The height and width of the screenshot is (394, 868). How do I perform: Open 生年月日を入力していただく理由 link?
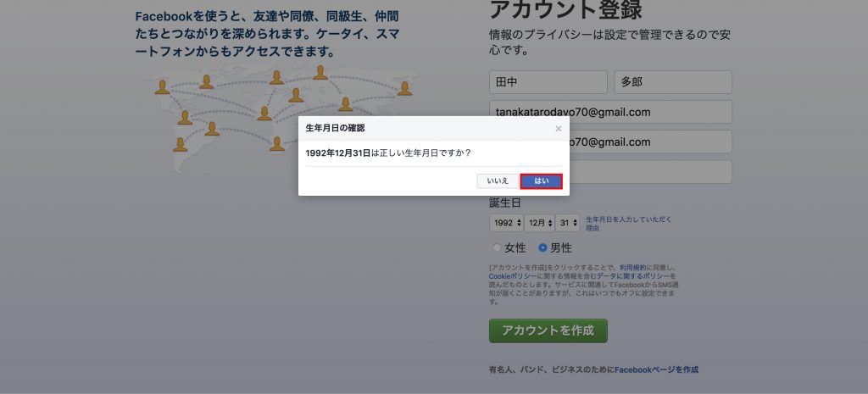click(629, 223)
